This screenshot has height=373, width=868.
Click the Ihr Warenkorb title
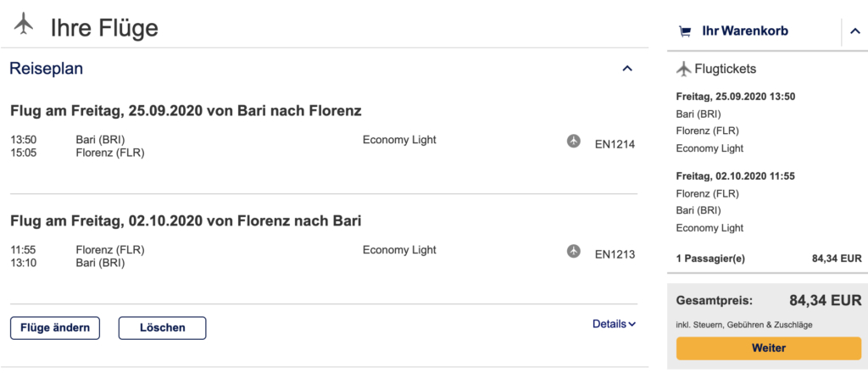[x=745, y=31]
